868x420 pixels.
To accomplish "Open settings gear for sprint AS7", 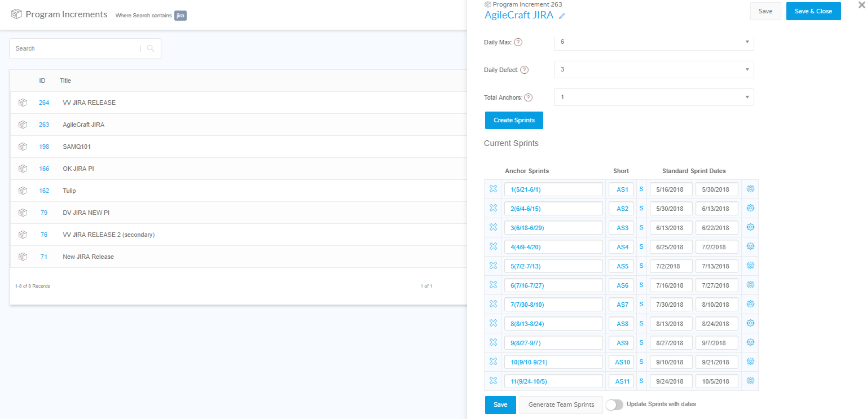I will point(750,304).
